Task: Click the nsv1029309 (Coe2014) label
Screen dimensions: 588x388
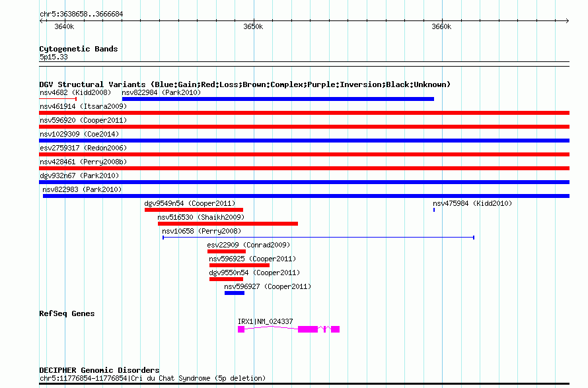Action: 79,134
